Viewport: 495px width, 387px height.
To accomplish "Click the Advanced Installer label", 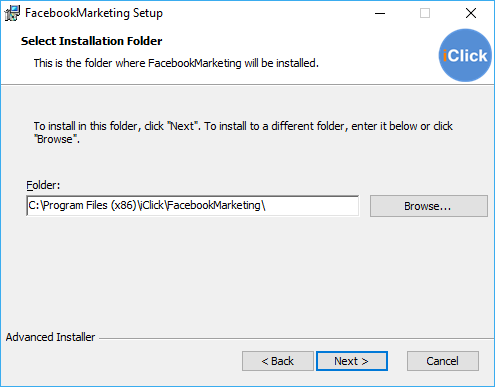I will coord(50,337).
